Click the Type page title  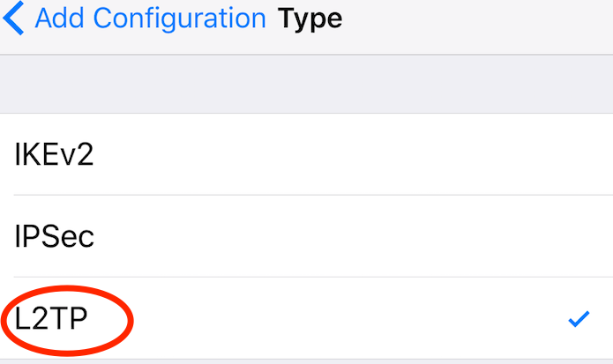pos(310,19)
